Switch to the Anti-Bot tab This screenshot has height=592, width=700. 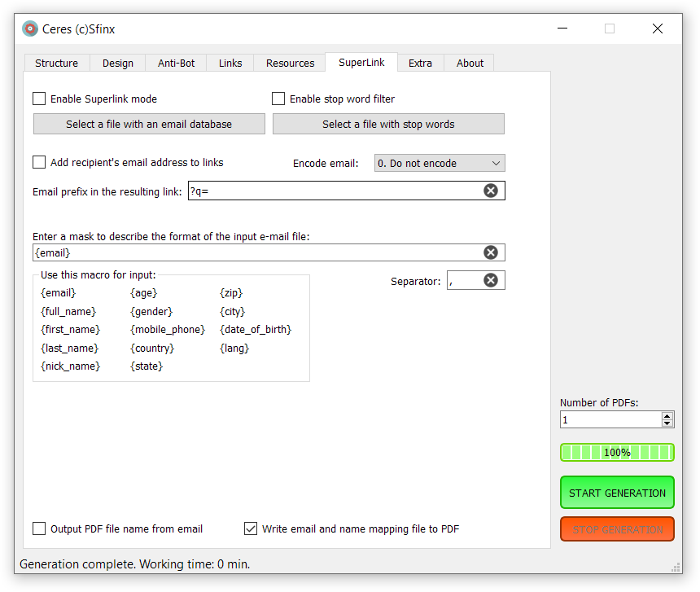[176, 63]
